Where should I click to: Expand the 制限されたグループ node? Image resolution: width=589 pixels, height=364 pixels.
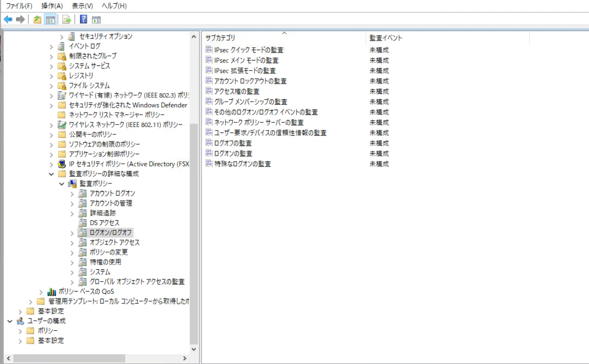(52, 57)
